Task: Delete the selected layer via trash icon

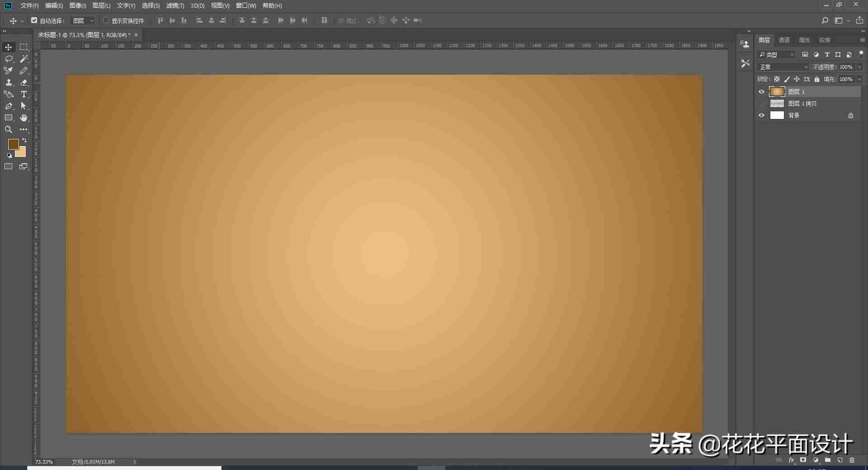Action: coord(852,460)
